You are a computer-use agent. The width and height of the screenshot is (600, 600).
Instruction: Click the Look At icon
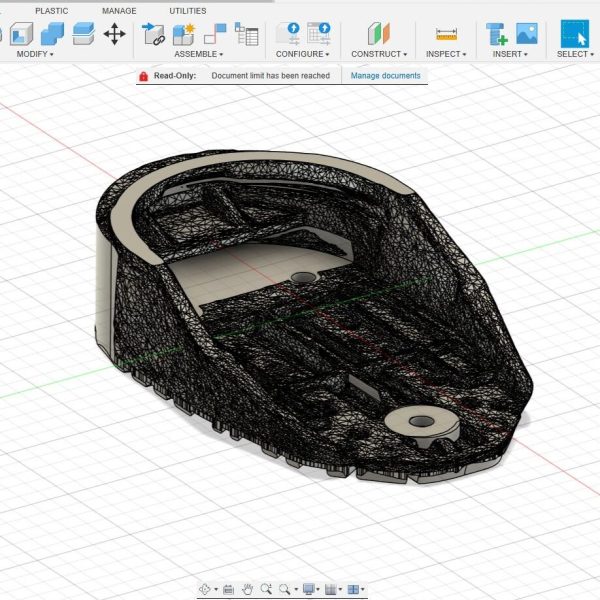coord(228,590)
